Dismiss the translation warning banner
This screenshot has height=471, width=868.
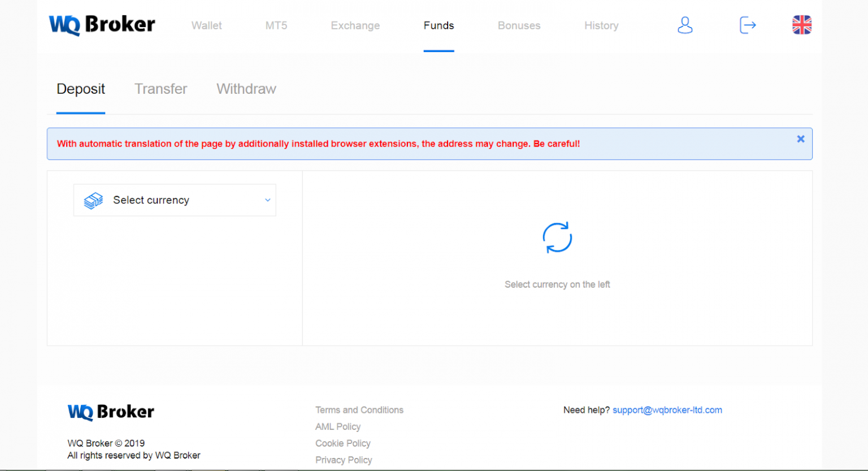coord(801,139)
